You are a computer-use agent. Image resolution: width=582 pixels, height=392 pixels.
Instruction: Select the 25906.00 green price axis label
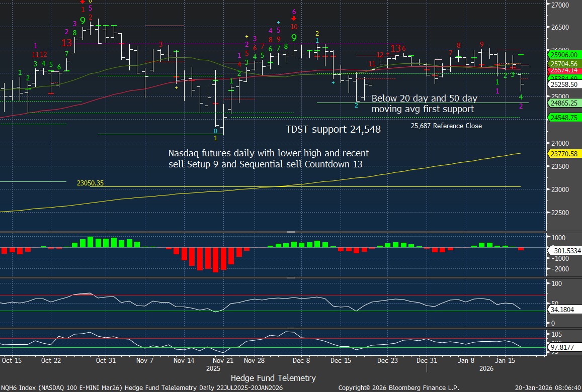(x=563, y=55)
